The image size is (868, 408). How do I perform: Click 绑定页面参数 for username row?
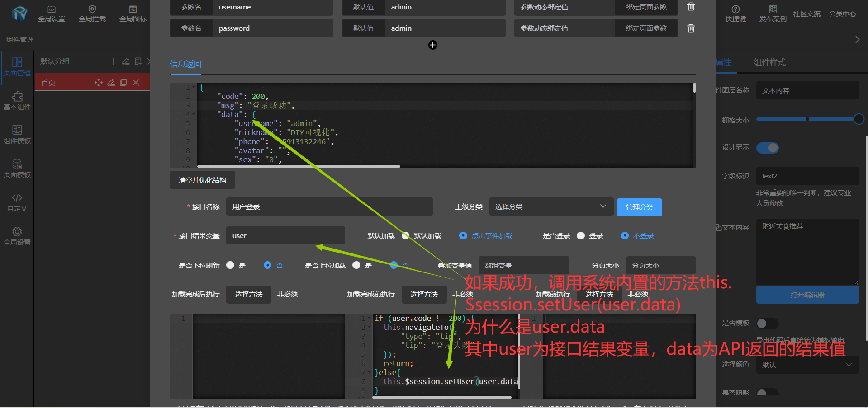[646, 7]
